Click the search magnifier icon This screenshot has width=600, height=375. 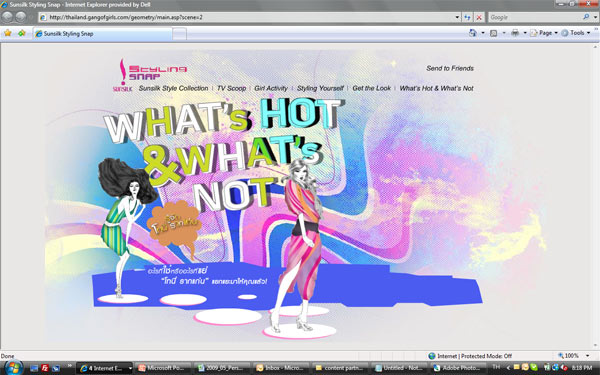pyautogui.click(x=586, y=17)
